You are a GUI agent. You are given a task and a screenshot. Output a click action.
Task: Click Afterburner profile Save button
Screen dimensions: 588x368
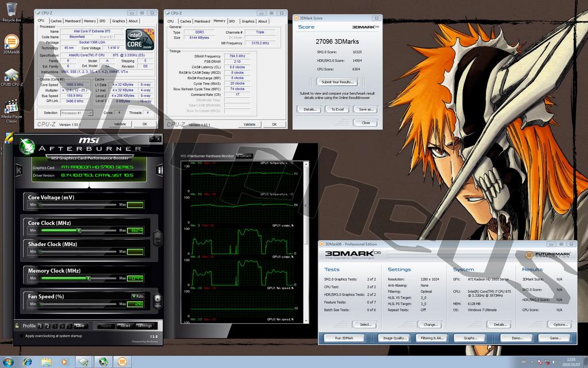pos(79,325)
